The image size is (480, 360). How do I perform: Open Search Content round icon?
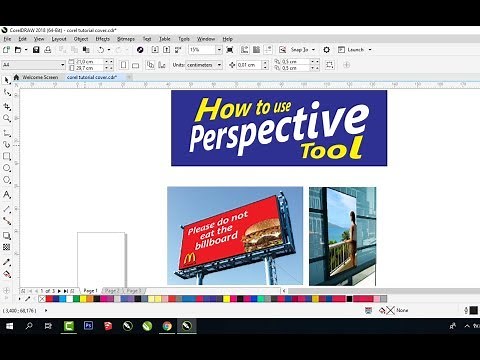pos(140,50)
